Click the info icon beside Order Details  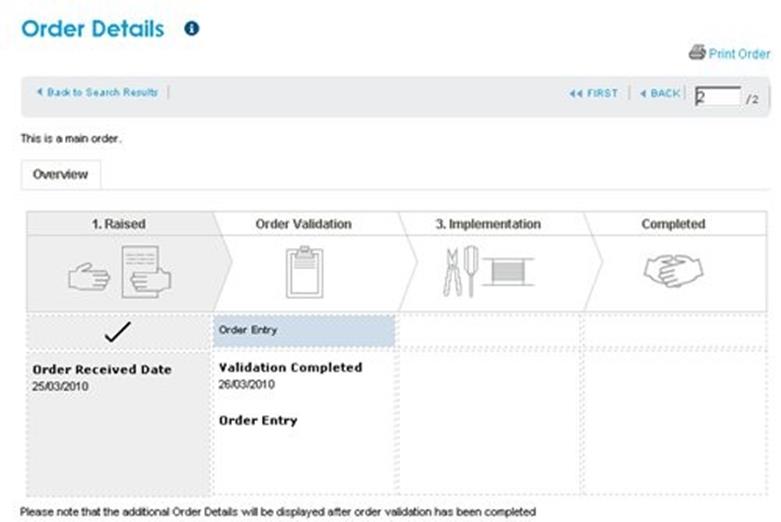(x=192, y=28)
